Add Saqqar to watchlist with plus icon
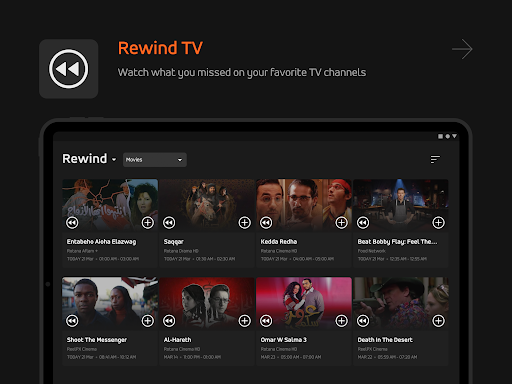This screenshot has height=384, width=512. click(245, 223)
